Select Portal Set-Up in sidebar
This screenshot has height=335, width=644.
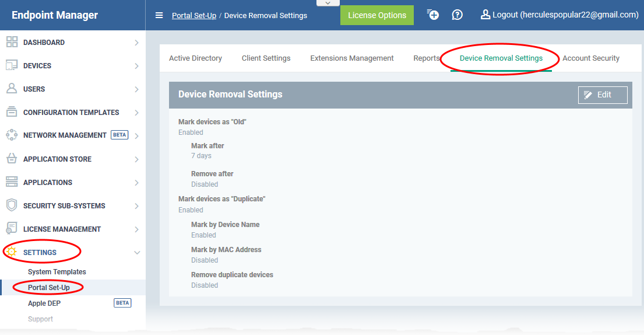point(49,287)
